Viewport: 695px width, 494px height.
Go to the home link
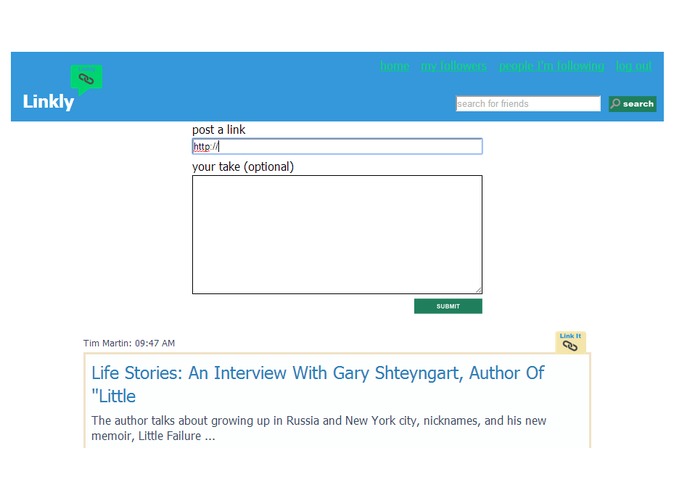click(x=394, y=66)
